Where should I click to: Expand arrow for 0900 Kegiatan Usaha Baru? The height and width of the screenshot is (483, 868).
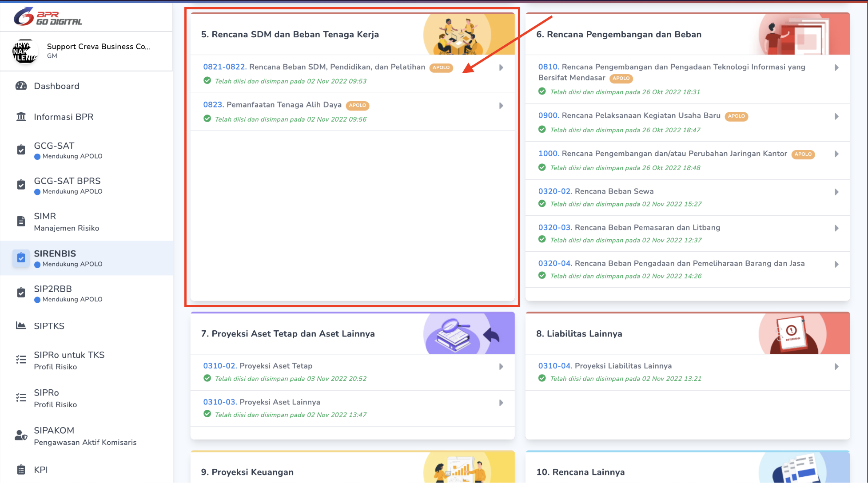[x=836, y=116]
